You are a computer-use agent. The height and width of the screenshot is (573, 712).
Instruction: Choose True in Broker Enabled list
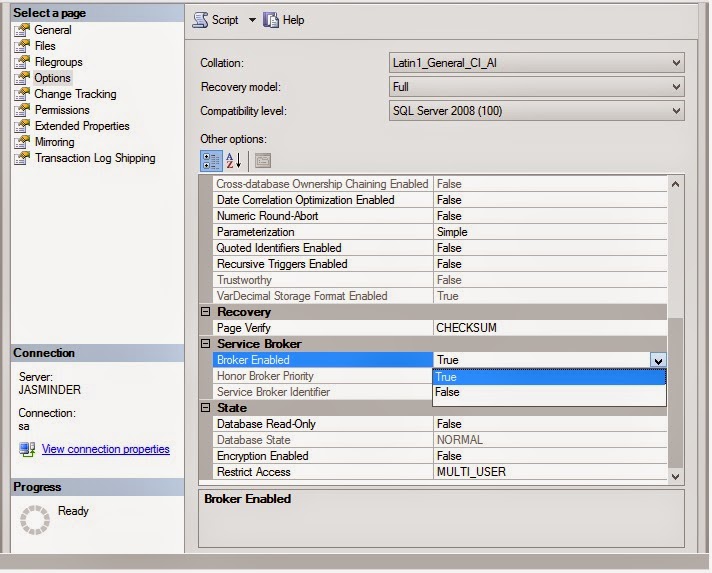point(549,377)
